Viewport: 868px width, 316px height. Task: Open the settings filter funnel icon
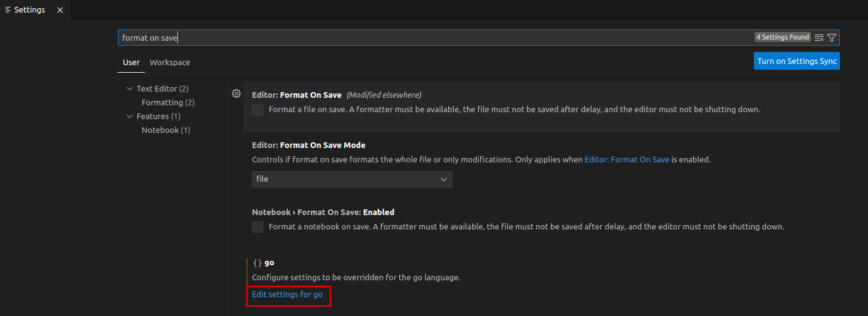point(832,38)
